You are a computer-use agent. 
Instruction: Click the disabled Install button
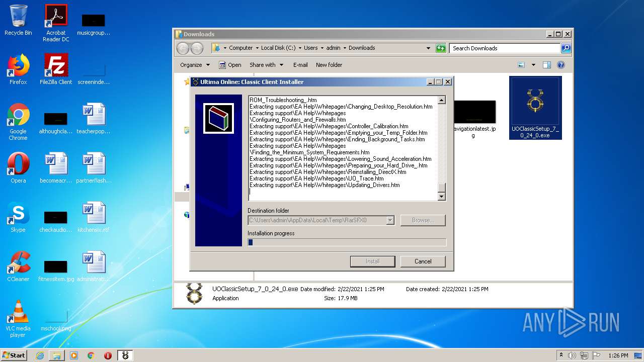373,261
